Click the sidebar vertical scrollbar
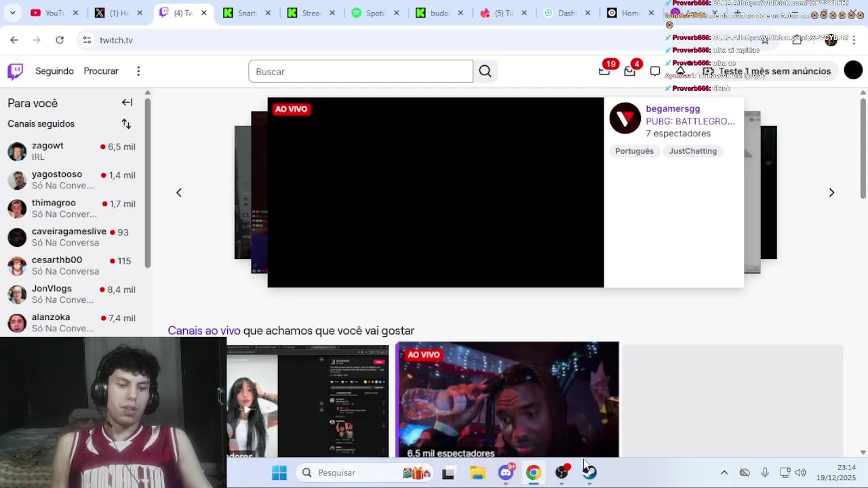Screen dimensions: 868x488 point(147,183)
